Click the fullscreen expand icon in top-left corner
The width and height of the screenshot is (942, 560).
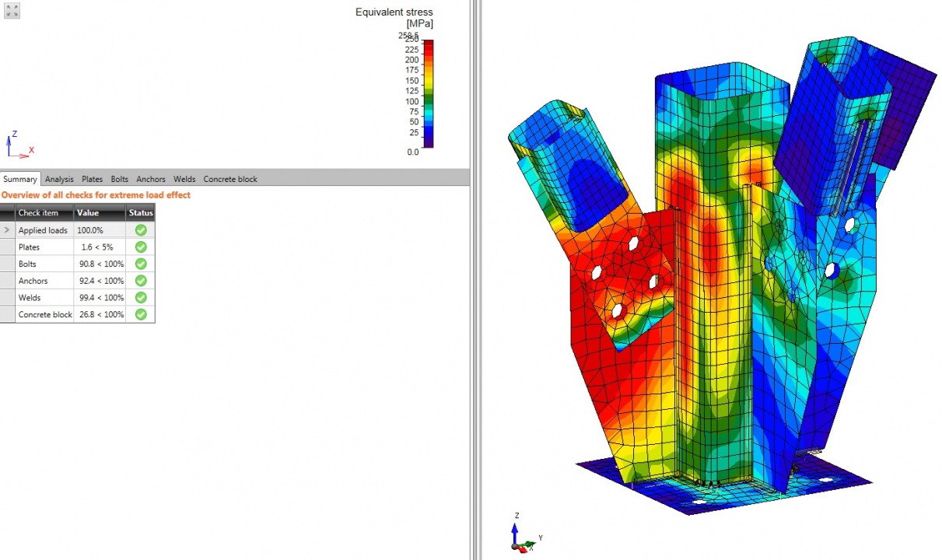click(12, 11)
